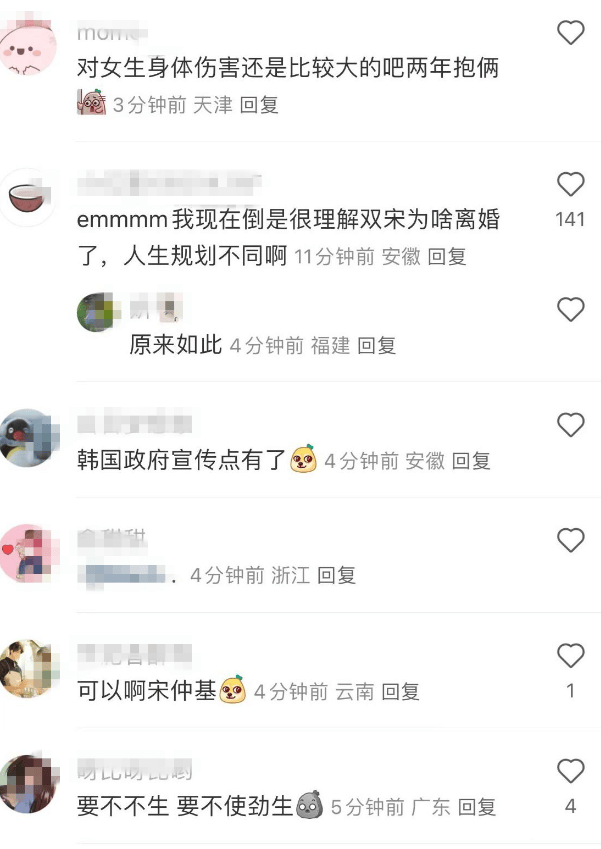601x849 pixels.
Task: Reply to the '韩国政府宣传点有了' comment
Action: [x=471, y=461]
